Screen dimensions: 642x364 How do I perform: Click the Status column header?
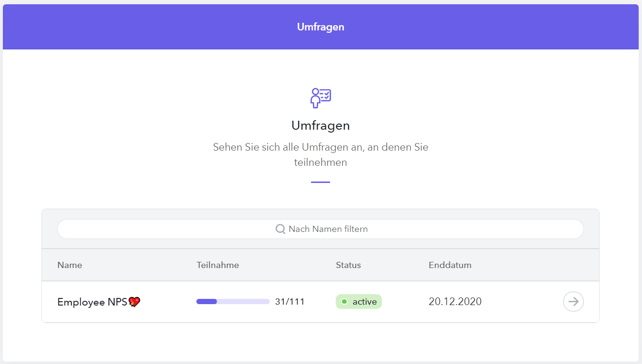coord(348,265)
